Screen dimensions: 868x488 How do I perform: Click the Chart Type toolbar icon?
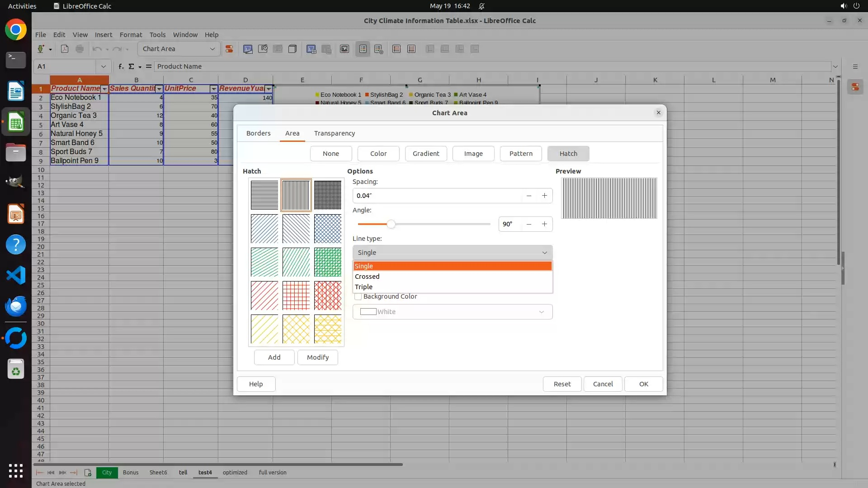[x=248, y=49]
